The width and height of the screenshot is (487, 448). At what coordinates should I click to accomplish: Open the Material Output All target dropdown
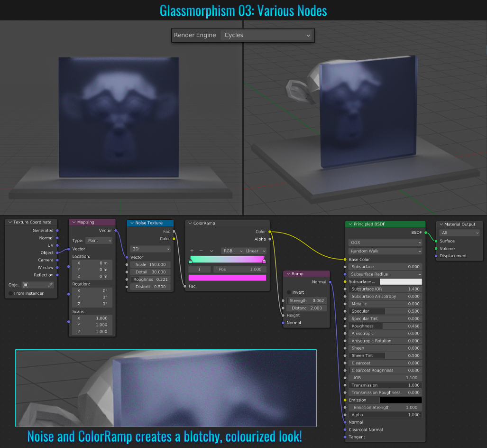pos(459,233)
